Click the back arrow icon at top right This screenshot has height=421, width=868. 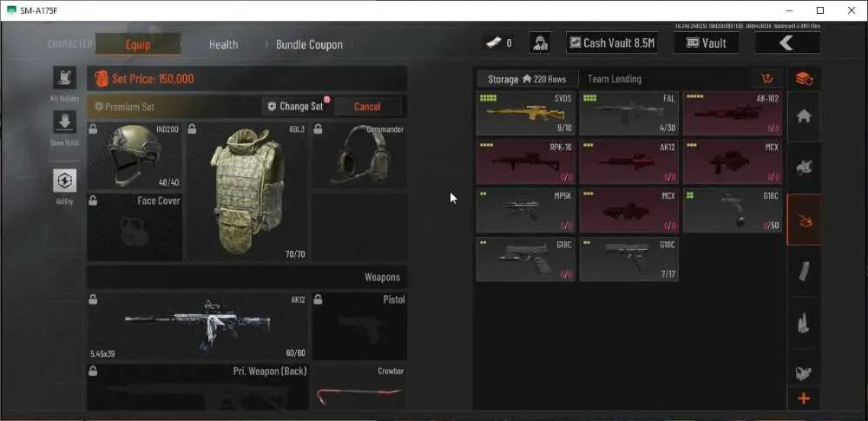click(x=787, y=43)
